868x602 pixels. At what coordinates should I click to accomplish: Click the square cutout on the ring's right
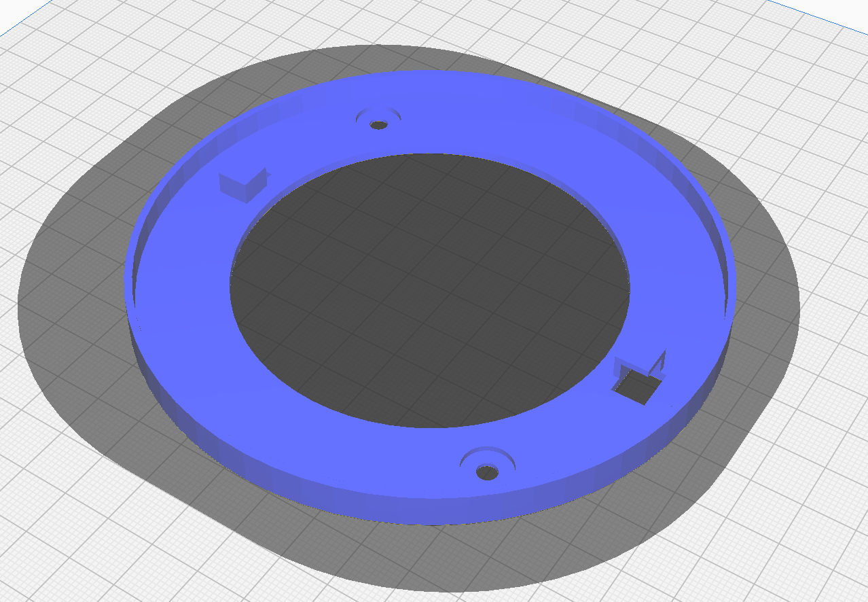(637, 388)
